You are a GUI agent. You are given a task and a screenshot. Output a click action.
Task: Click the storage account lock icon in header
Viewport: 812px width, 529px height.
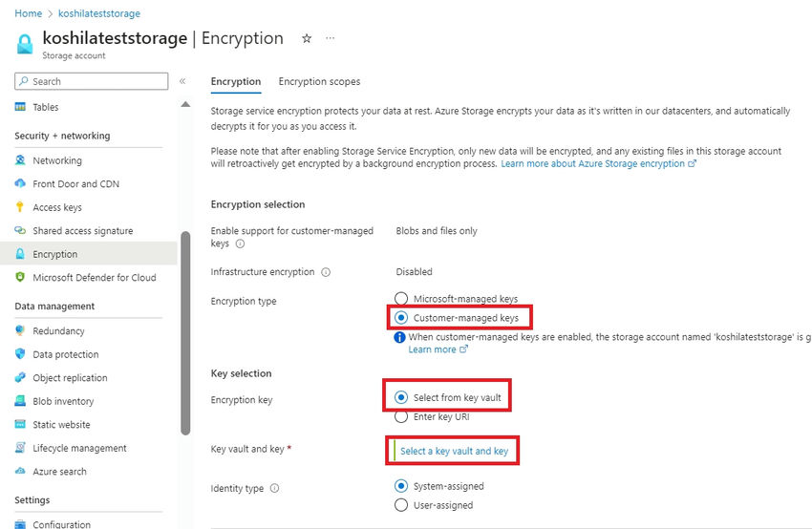coord(24,44)
